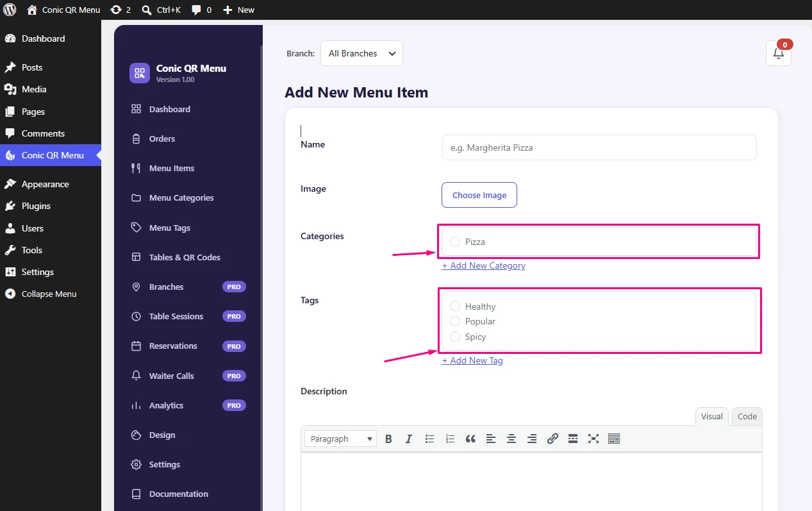
Task: Open Dashboard in the WordPress sidebar
Action: (51, 38)
